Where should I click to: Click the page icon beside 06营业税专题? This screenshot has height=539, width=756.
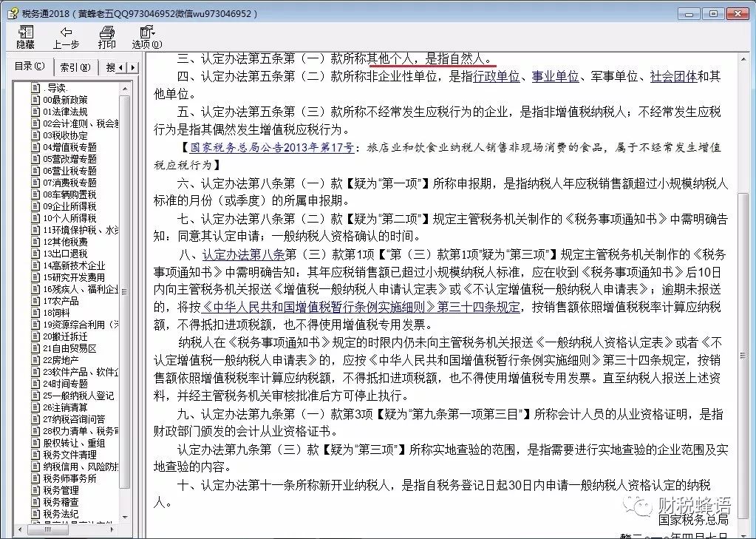pyautogui.click(x=35, y=170)
